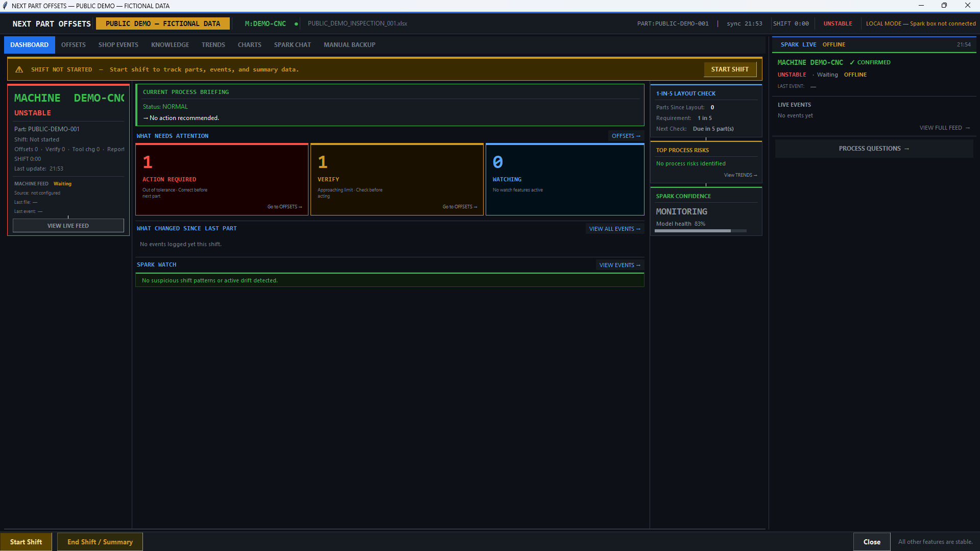This screenshot has height=551, width=980.
Task: Switch to the Offsets tab
Action: coord(74,45)
